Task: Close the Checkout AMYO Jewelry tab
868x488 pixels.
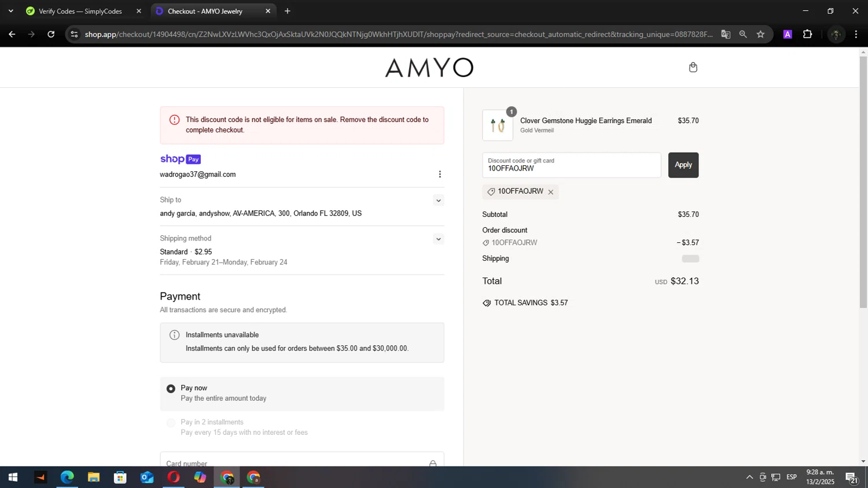Action: tap(268, 11)
